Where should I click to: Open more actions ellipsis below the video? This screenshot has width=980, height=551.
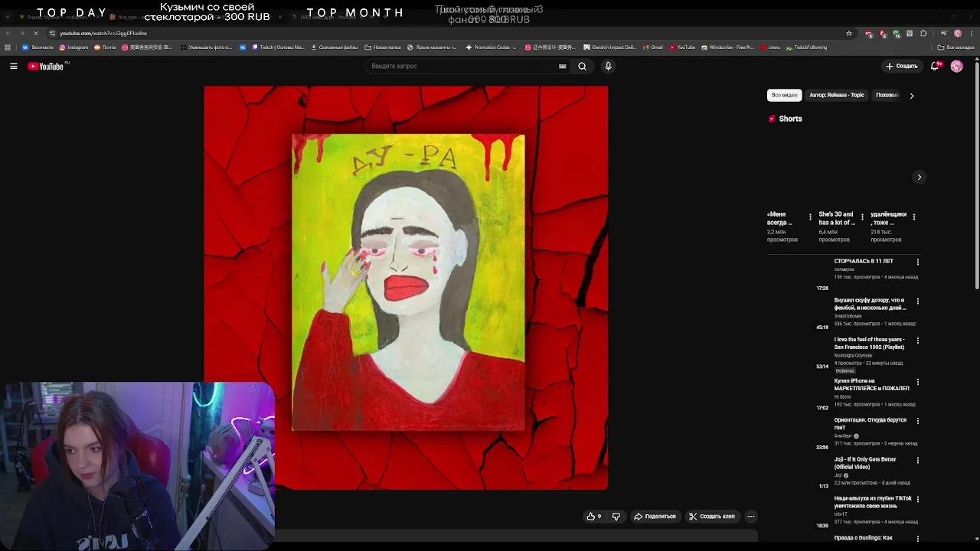751,517
